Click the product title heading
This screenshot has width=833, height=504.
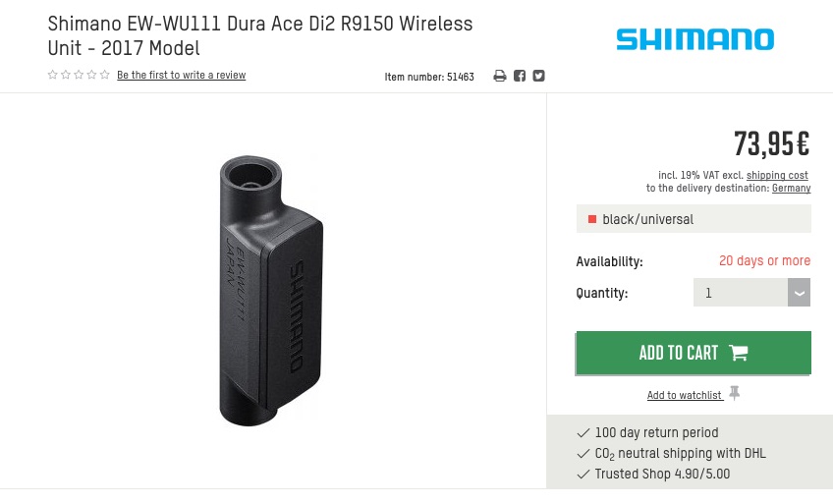pyautogui.click(x=259, y=35)
